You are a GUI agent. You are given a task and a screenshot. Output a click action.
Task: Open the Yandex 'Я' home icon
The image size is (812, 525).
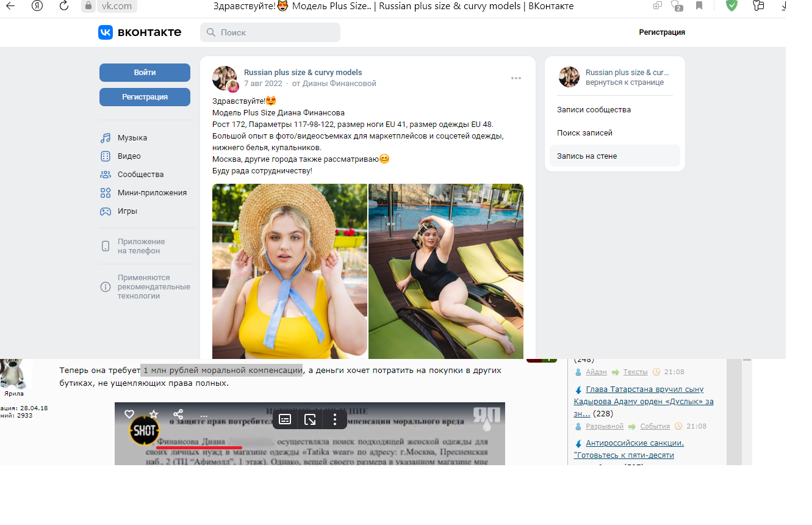[x=37, y=6]
